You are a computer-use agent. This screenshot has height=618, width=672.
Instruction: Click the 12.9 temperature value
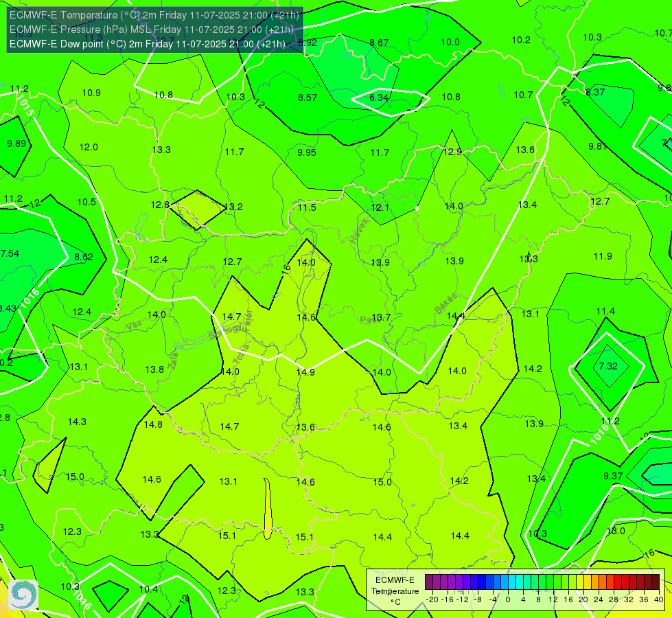(x=452, y=152)
